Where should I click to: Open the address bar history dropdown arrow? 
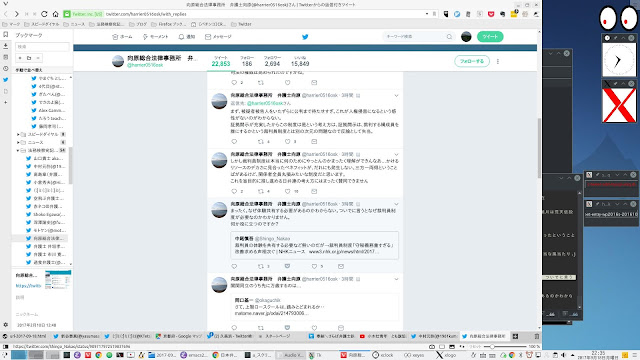(x=427, y=14)
